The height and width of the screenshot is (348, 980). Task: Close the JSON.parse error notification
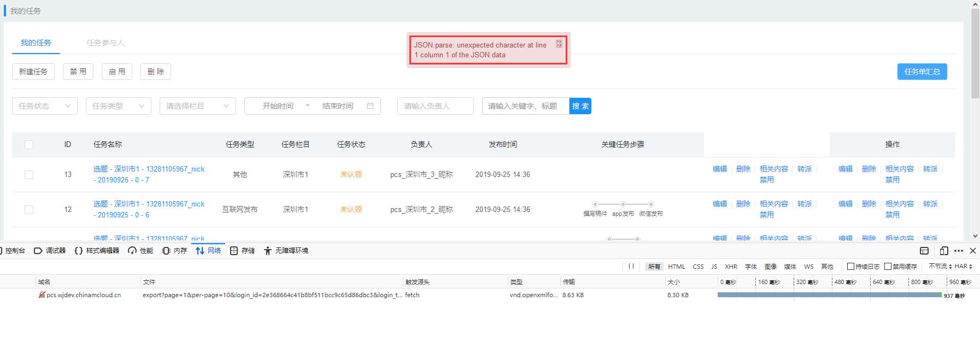pyautogui.click(x=559, y=44)
